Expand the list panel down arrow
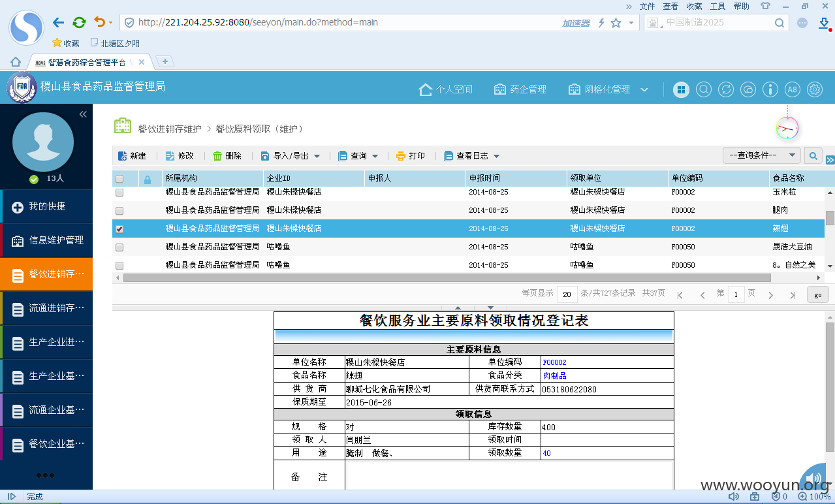Screen dimensions: 835x504 coord(491,307)
